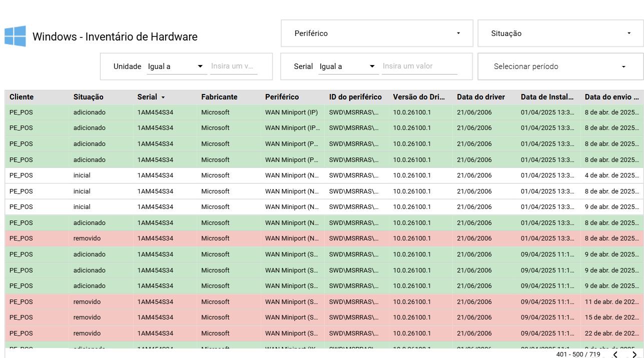Expand the Selecionar período date picker
Screen dimensions: 644x358
point(560,66)
